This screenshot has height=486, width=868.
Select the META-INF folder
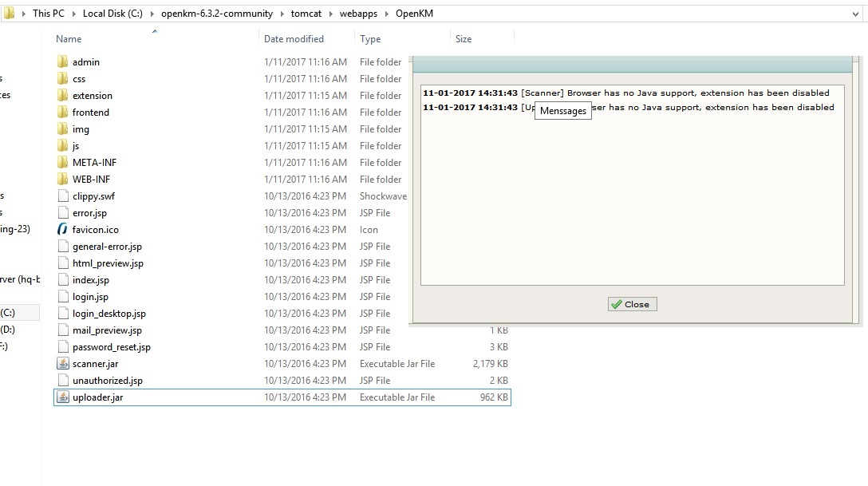click(x=94, y=163)
